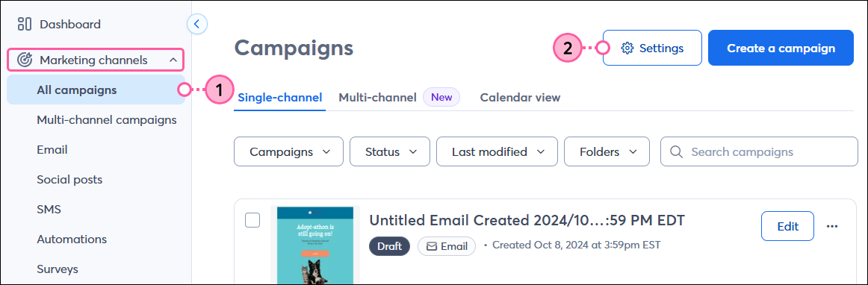Click the envelope icon on Email tag
Image resolution: width=868 pixels, height=285 pixels.
[431, 246]
